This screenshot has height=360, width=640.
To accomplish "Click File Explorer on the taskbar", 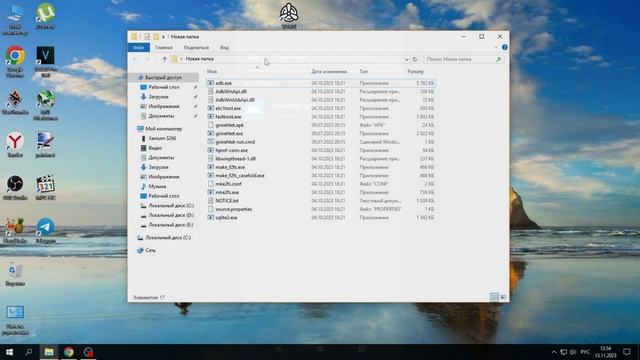I will click(x=49, y=352).
